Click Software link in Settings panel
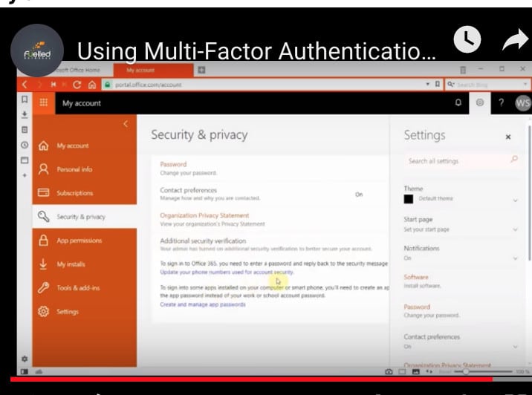 point(416,277)
